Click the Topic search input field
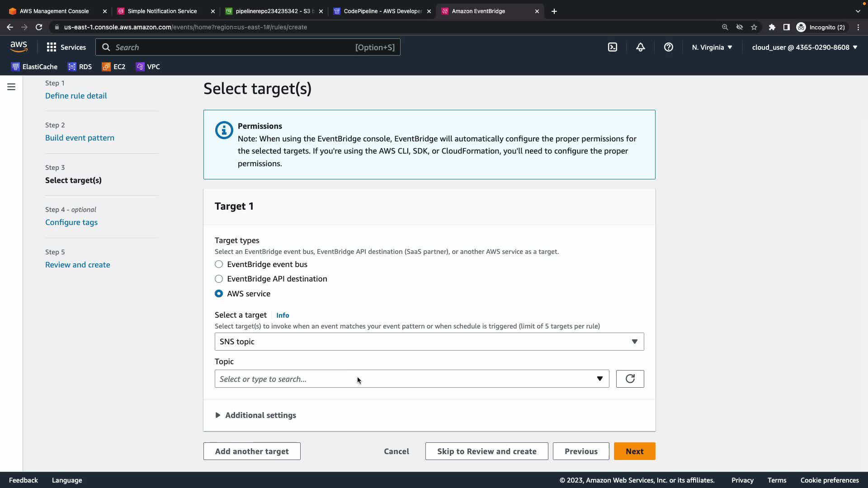This screenshot has height=488, width=868. pos(405,379)
